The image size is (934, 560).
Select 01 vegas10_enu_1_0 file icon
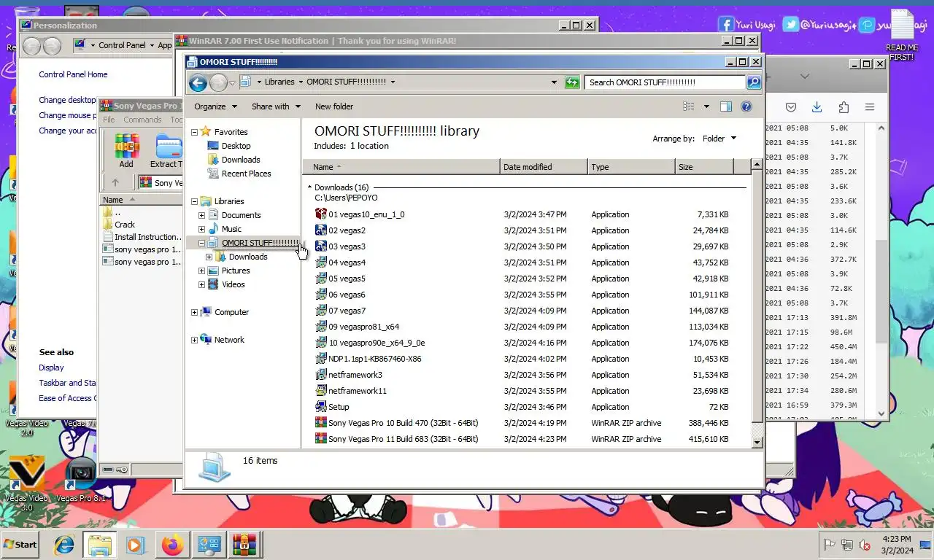[x=321, y=214]
